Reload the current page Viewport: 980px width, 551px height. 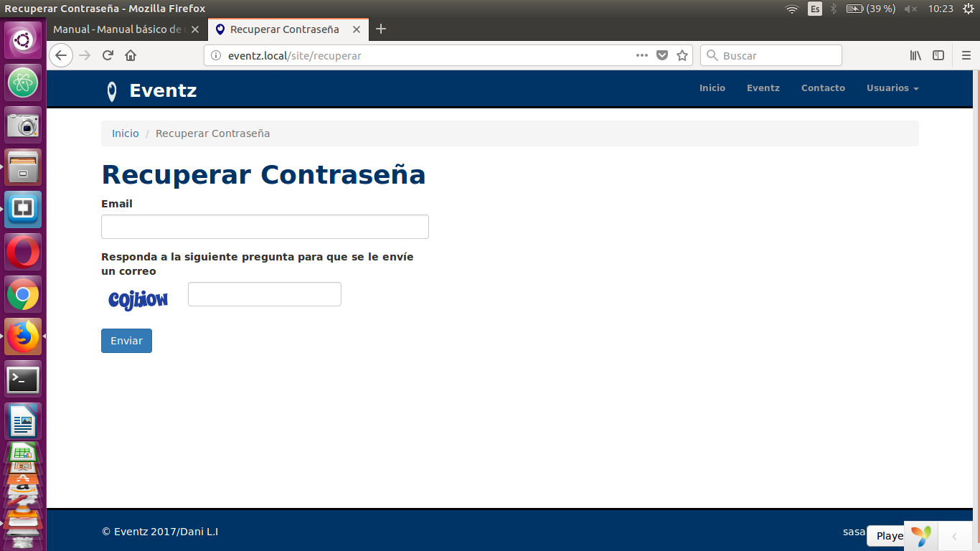(x=108, y=55)
